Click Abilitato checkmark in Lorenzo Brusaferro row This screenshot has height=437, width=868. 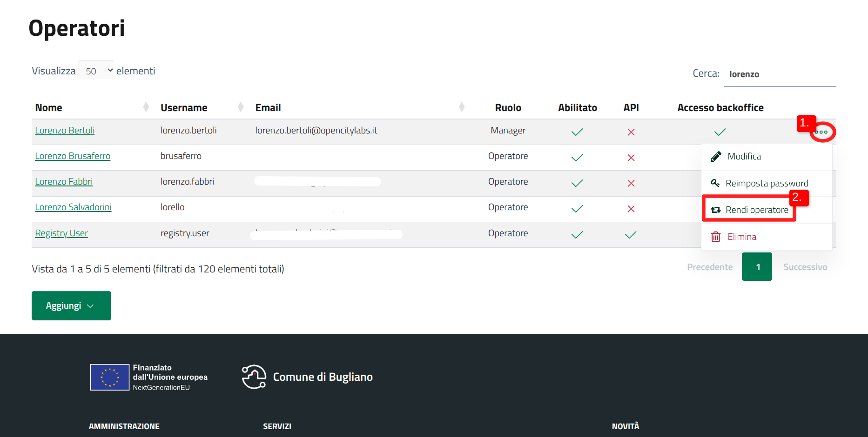(x=577, y=158)
